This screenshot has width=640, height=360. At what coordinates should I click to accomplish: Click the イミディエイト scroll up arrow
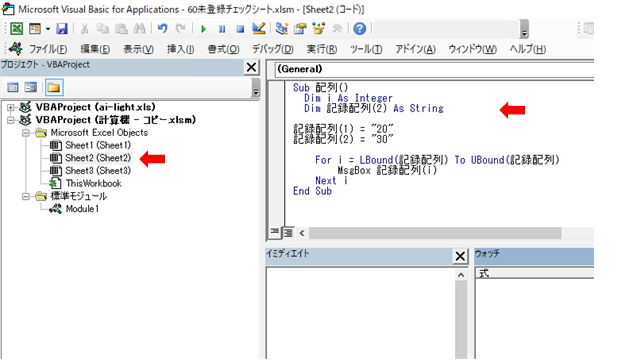pos(461,275)
